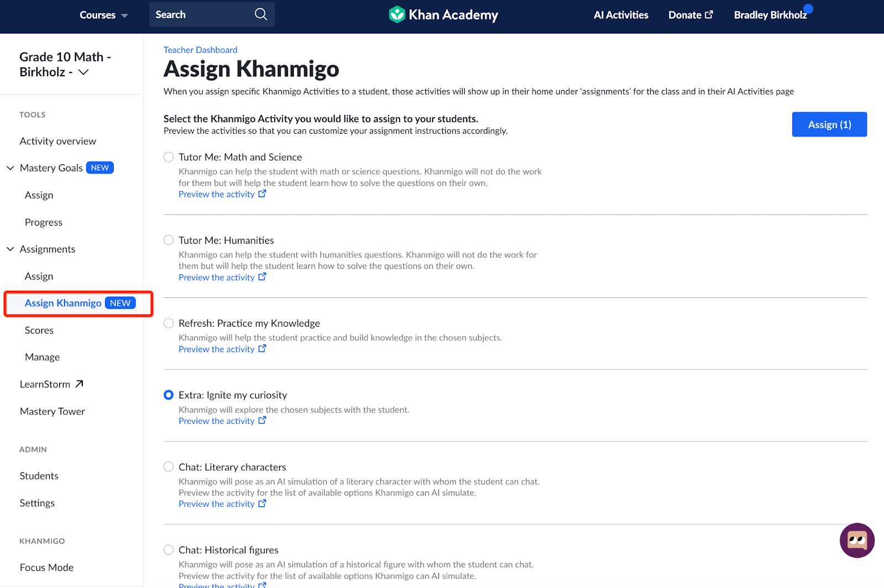
Task: Open the Teacher Dashboard link
Action: pos(200,49)
